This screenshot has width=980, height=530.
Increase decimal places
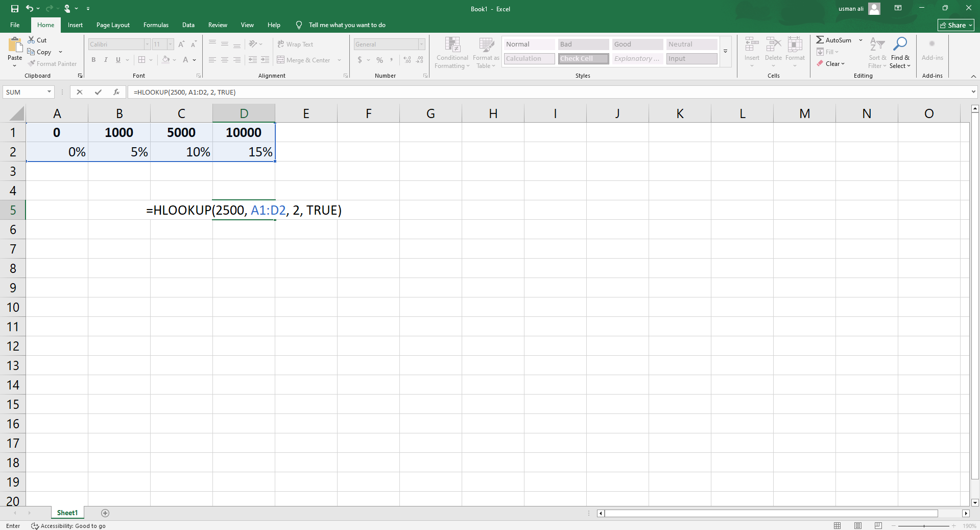click(x=407, y=60)
